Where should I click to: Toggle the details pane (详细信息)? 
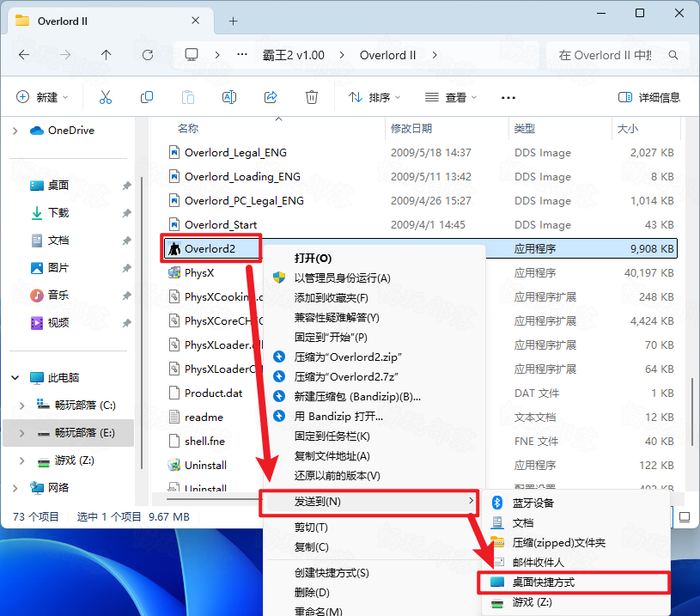point(649,97)
